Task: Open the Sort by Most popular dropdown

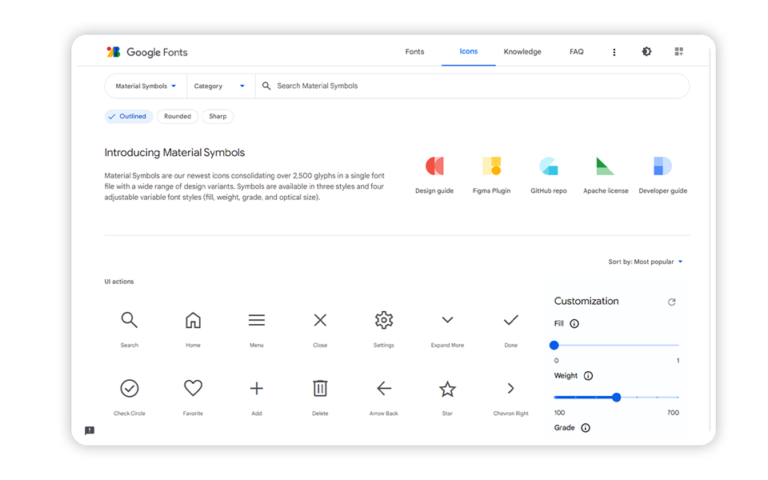Action: point(645,262)
